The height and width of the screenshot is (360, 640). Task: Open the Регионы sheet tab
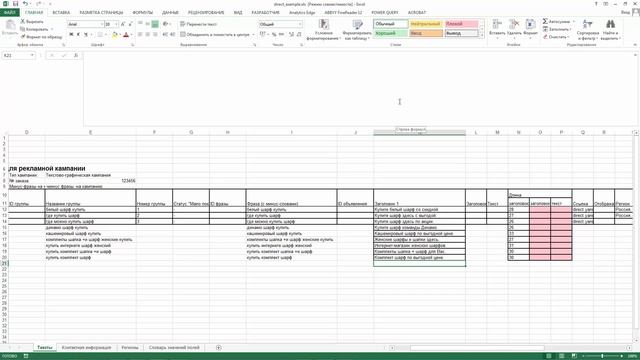pos(130,347)
